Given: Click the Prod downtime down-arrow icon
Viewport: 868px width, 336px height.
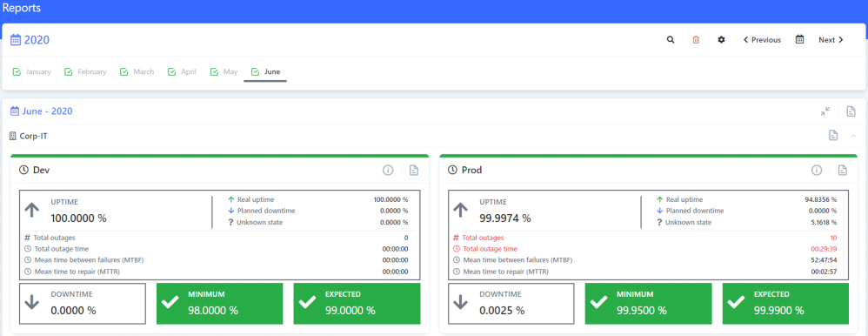Looking at the screenshot, I should (x=461, y=302).
